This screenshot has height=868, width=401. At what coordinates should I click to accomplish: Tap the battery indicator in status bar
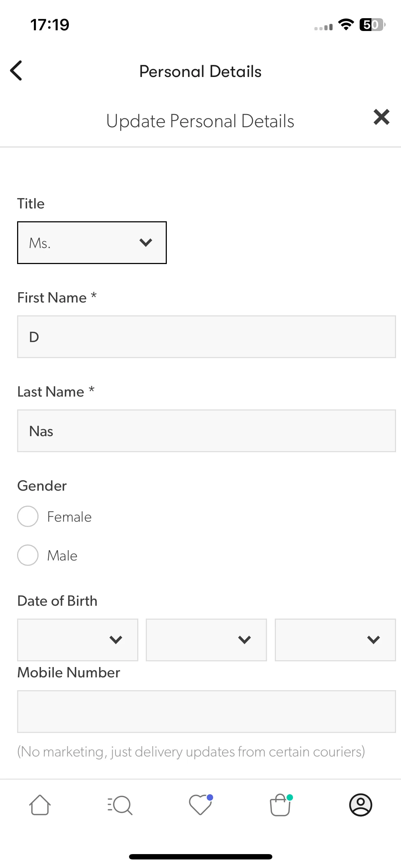point(372,25)
